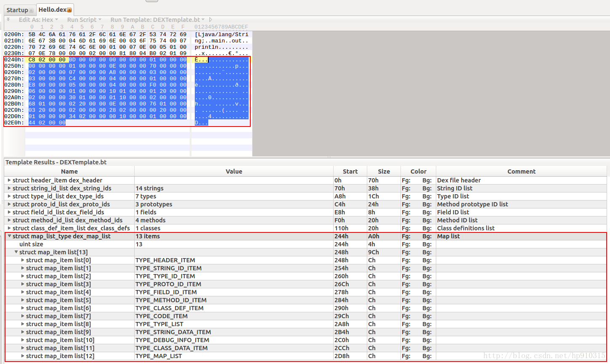Select TYPE_HEADER_ITEM value cell

click(x=233, y=260)
